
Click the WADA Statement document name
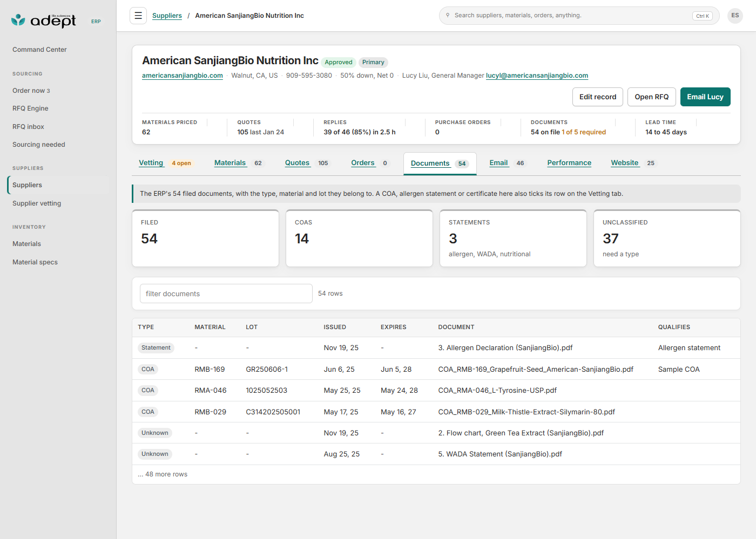(x=500, y=454)
